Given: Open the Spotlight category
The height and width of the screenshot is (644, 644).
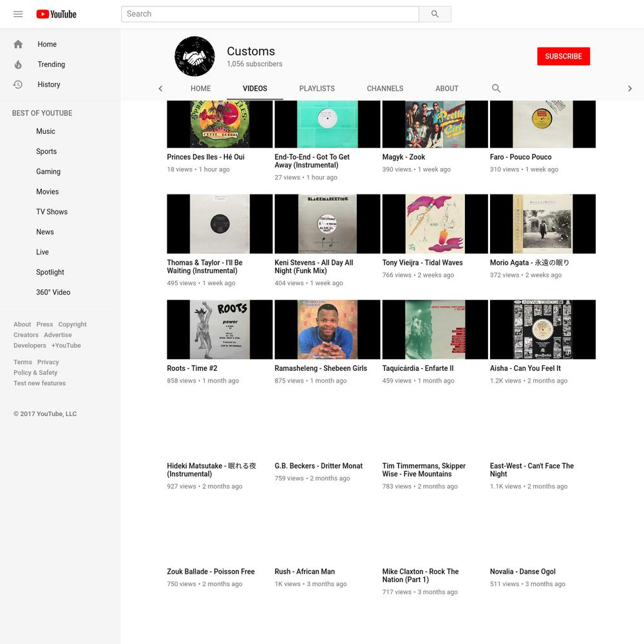Looking at the screenshot, I should (50, 272).
